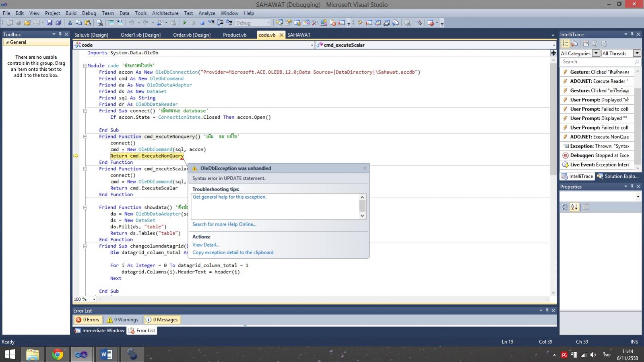The width and height of the screenshot is (644, 362).
Task: Click Copy exception detail to the clipboard
Action: coord(233,253)
